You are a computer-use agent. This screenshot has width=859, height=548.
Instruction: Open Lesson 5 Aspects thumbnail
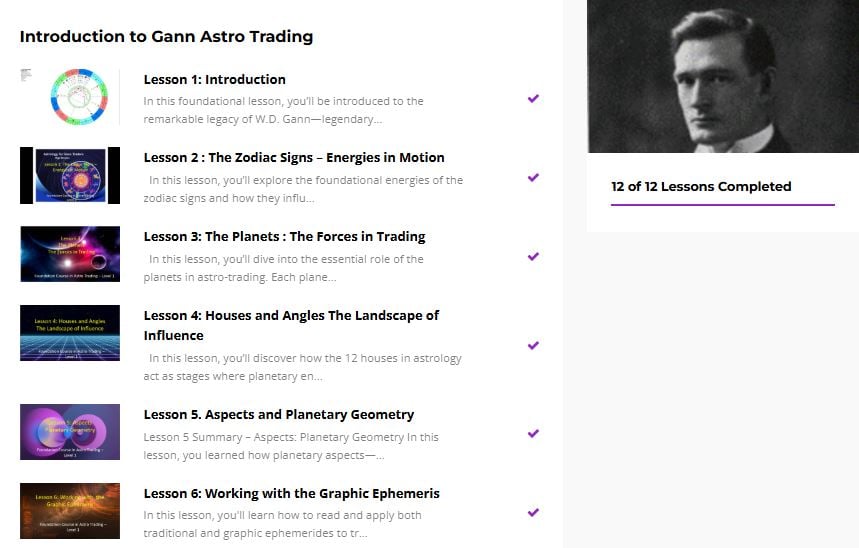tap(70, 432)
